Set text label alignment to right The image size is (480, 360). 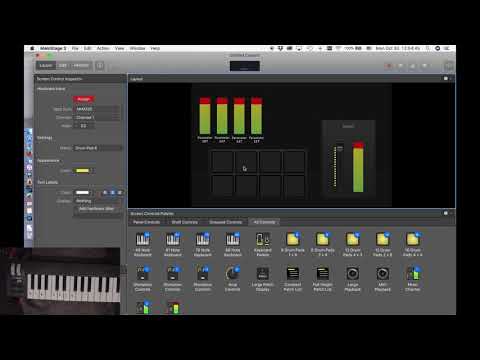[120, 193]
